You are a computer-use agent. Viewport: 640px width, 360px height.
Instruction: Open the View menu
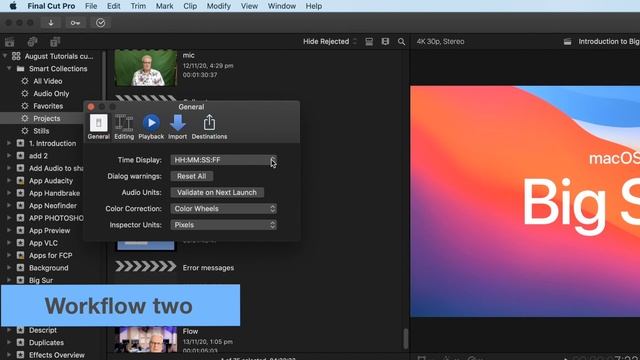click(249, 6)
